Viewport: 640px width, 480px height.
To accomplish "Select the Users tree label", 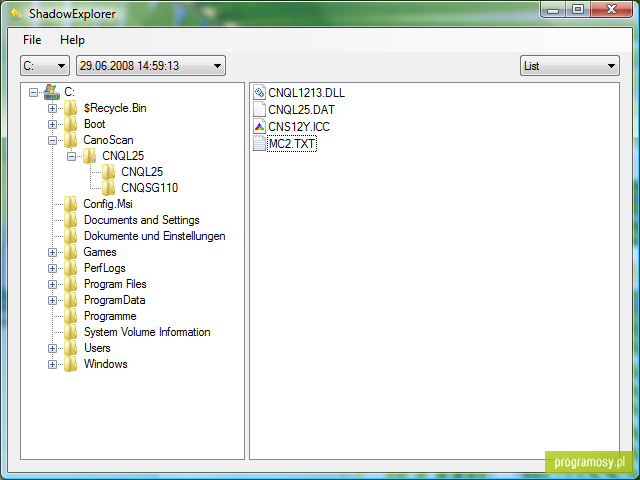I will pos(97,348).
